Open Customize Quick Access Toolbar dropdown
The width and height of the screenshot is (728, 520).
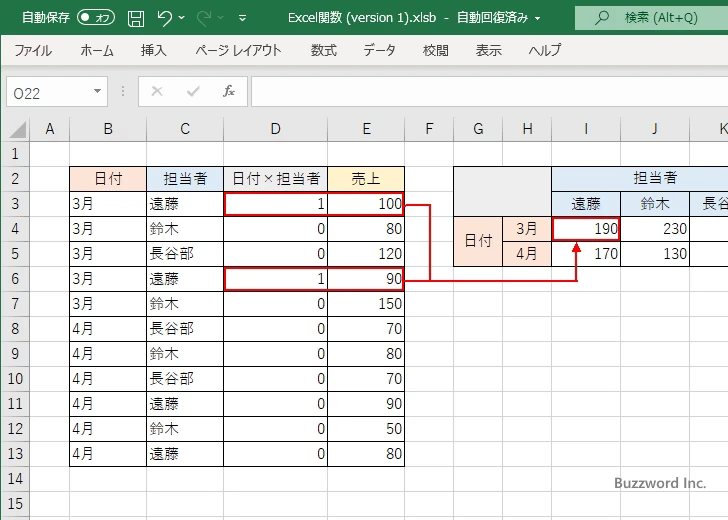(242, 18)
